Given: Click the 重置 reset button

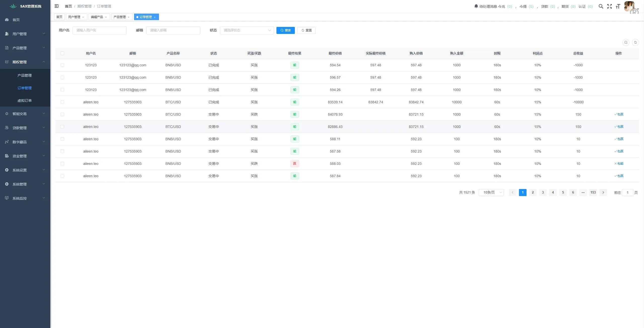Looking at the screenshot, I should [x=306, y=30].
